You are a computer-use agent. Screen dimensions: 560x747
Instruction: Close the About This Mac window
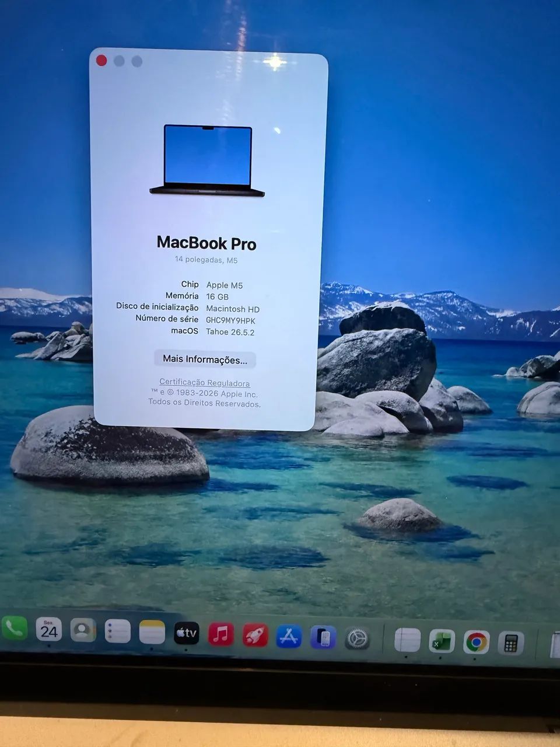click(101, 61)
